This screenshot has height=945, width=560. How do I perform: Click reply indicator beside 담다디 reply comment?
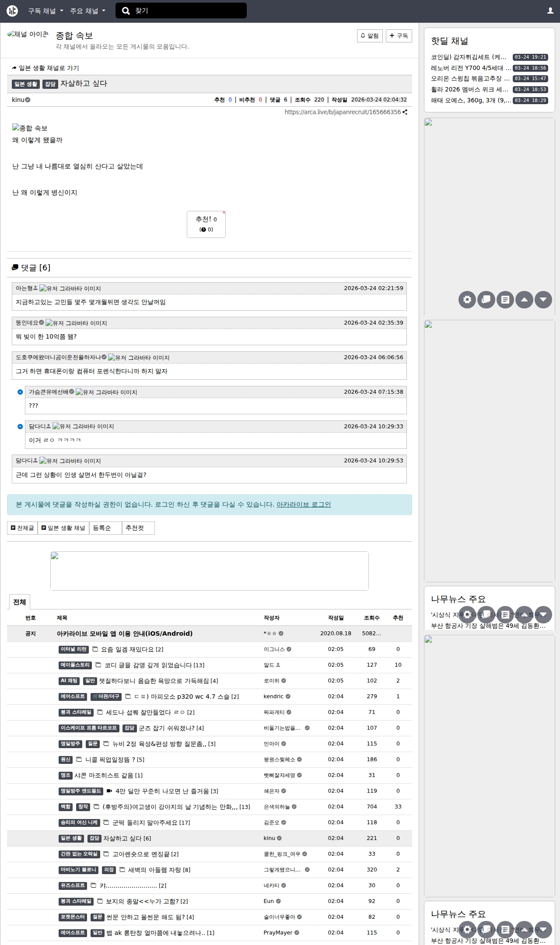tap(20, 427)
